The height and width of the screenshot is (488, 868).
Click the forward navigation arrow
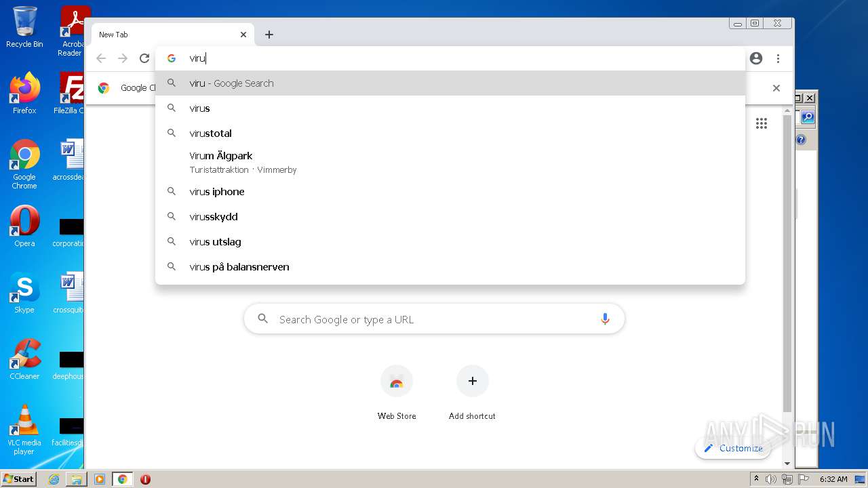[x=123, y=58]
